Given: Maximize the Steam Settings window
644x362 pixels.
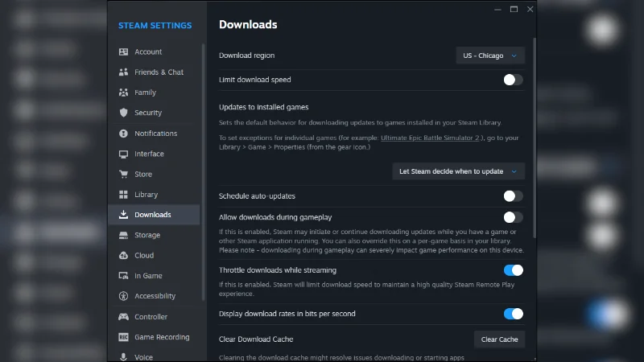Looking at the screenshot, I should pyautogui.click(x=514, y=9).
